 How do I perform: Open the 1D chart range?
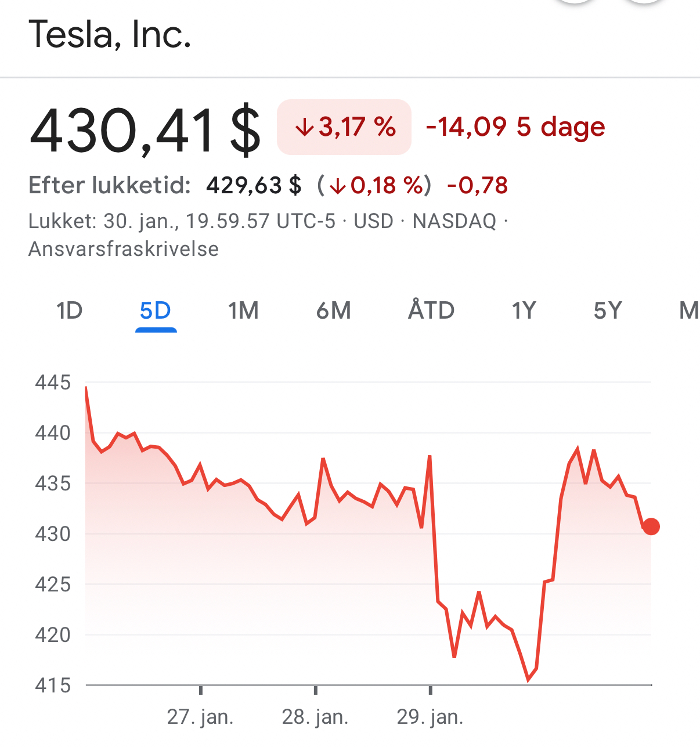[69, 311]
